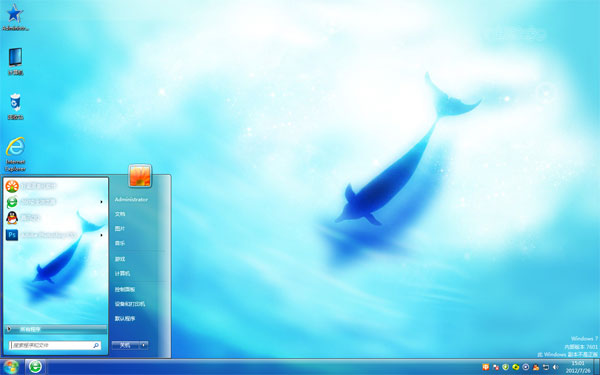Click the green download arrow tray icon

[505, 367]
